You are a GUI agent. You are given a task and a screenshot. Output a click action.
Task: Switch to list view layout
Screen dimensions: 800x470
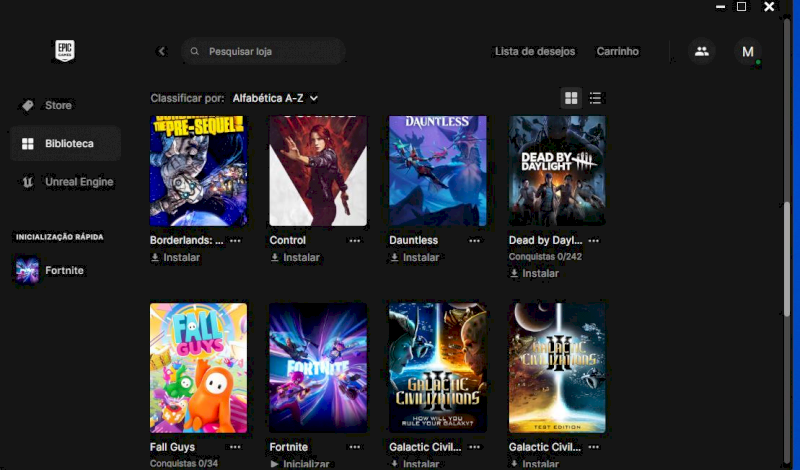point(596,98)
